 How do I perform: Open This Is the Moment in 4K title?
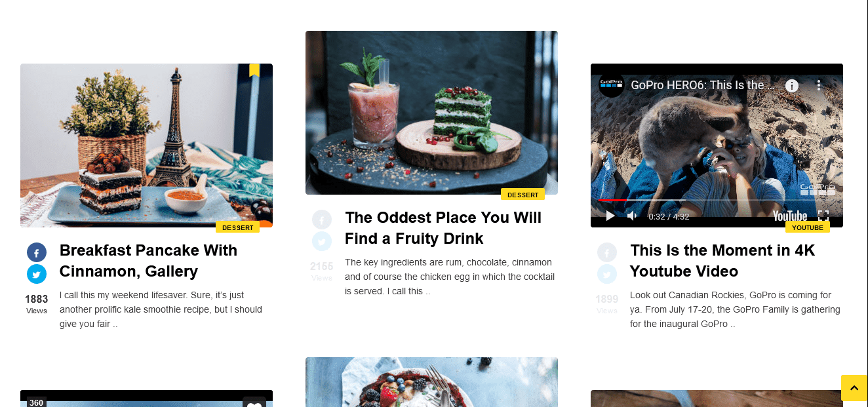tap(722, 261)
